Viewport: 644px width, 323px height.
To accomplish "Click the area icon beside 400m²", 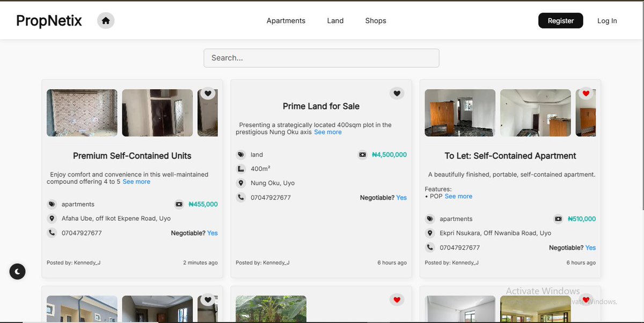I will point(241,169).
